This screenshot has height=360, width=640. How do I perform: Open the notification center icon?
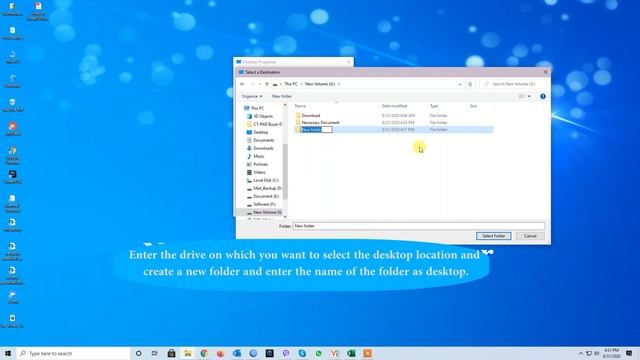(629, 353)
